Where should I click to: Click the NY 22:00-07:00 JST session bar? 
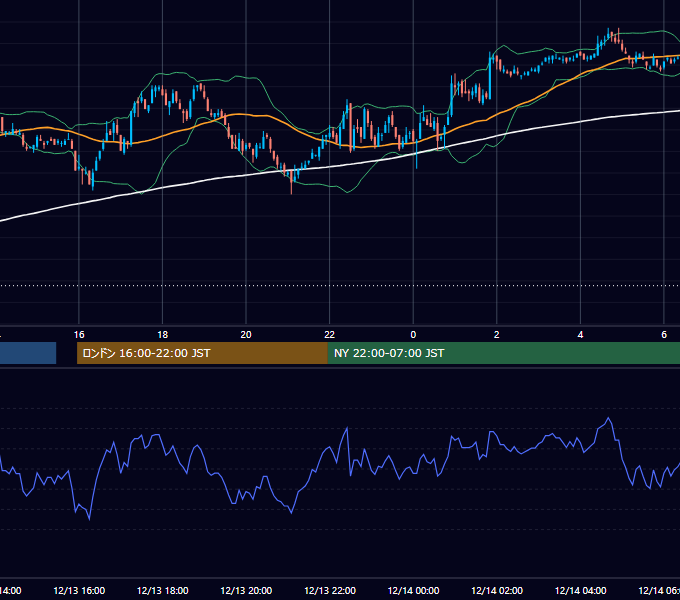coord(503,353)
